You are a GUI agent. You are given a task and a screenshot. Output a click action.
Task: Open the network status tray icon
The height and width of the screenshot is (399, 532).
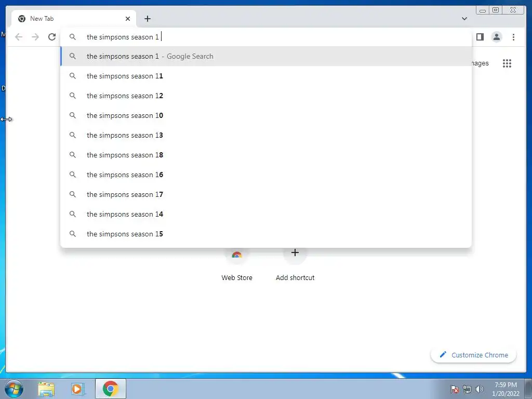pos(467,389)
